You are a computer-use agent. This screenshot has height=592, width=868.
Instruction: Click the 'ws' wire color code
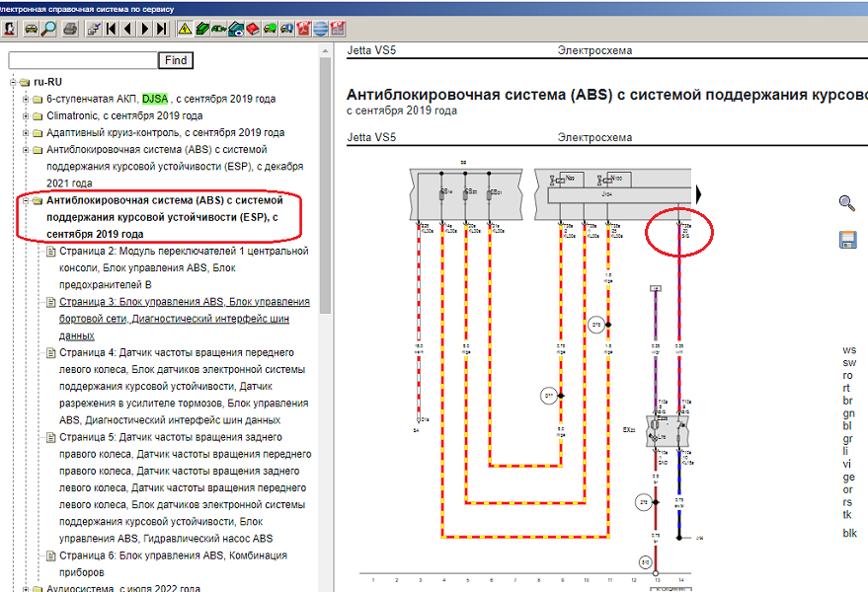[x=849, y=350]
